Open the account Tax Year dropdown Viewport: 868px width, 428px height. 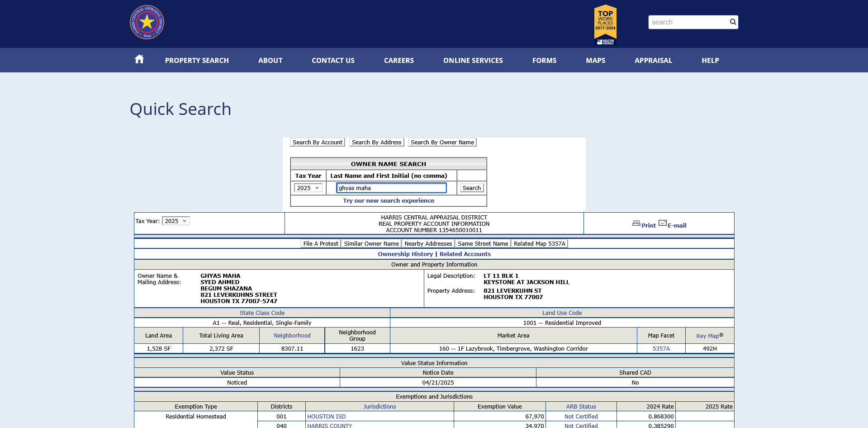pyautogui.click(x=176, y=221)
